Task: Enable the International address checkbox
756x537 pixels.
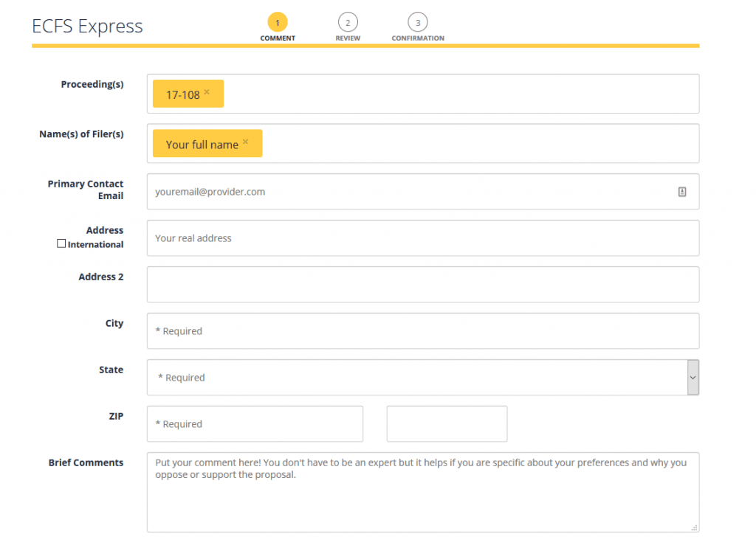Action: coord(61,244)
